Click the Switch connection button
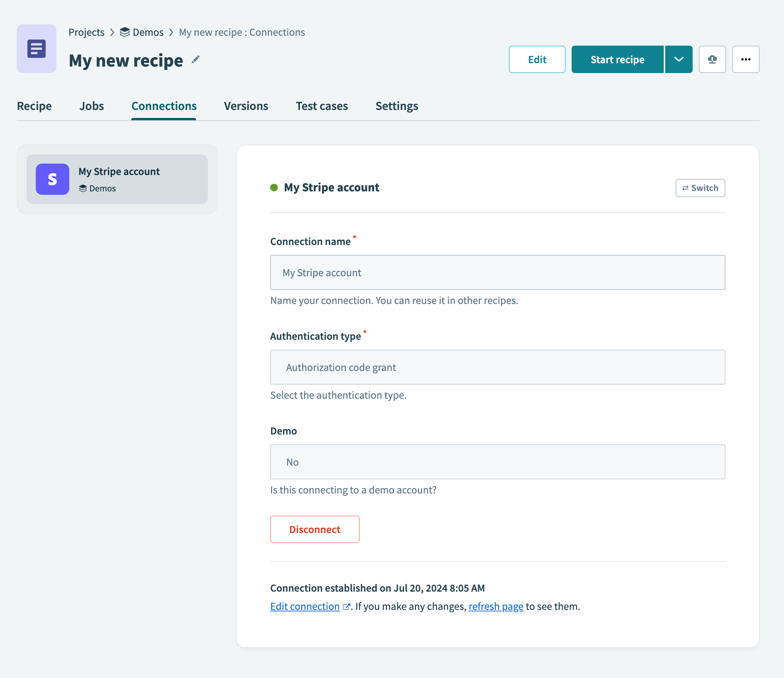The height and width of the screenshot is (678, 784). pyautogui.click(x=700, y=188)
